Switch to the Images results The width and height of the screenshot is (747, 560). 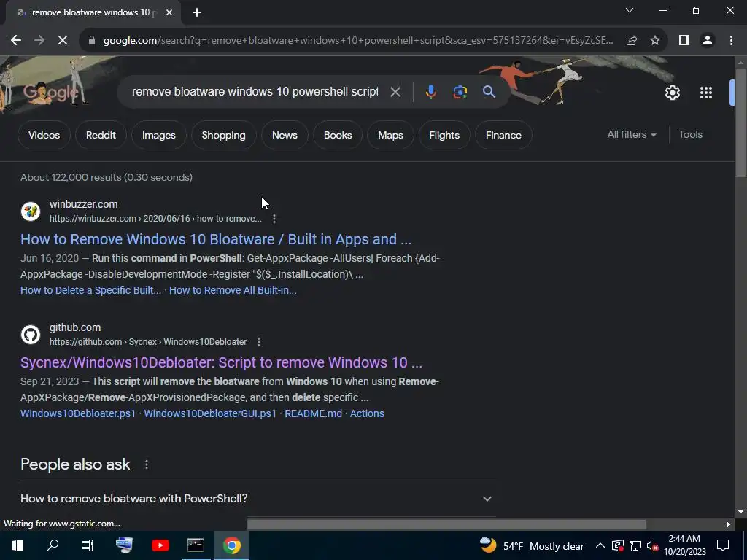(x=158, y=135)
